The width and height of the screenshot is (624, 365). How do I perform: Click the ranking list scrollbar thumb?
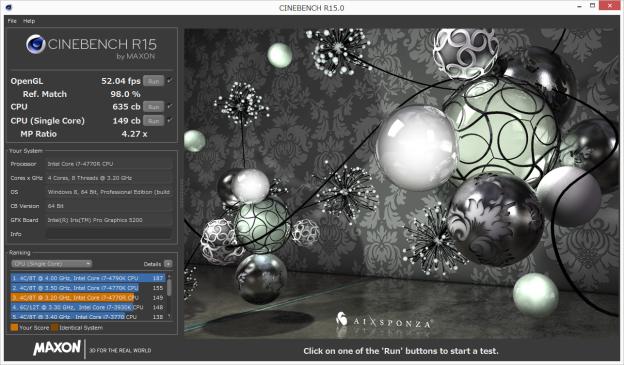pyautogui.click(x=169, y=287)
